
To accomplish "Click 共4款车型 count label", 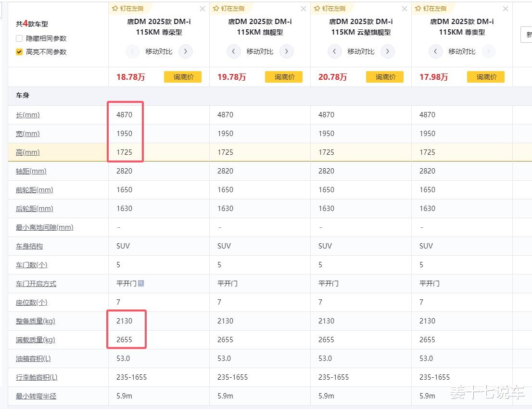I will tap(32, 24).
